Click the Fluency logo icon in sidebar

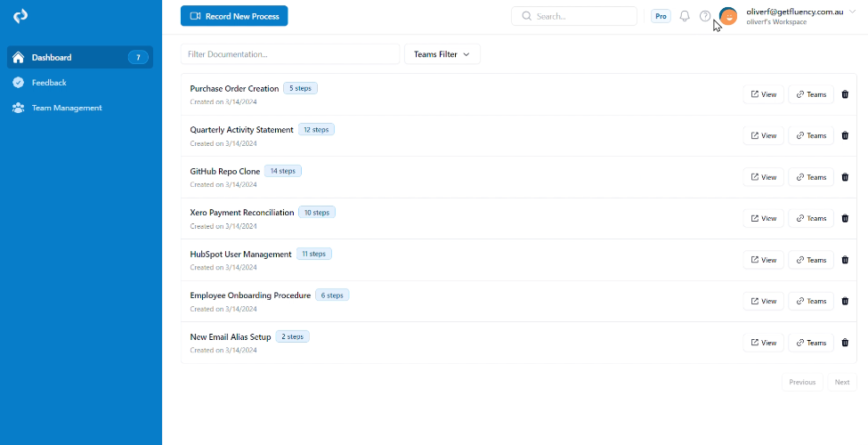(20, 17)
